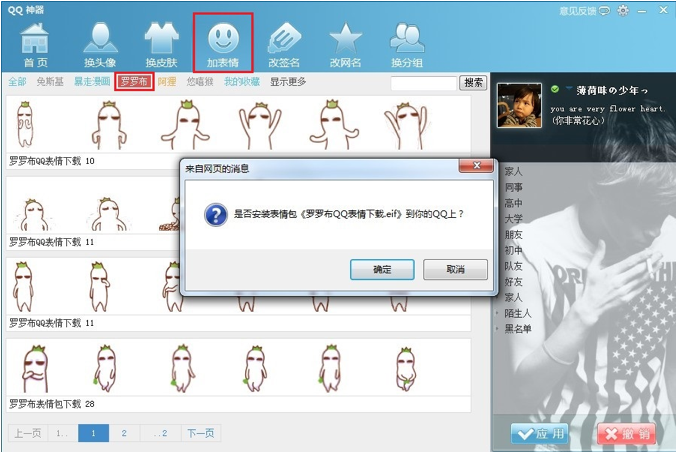Open the 换头像 avatar changer
Screen dimensions: 678x453
tap(100, 45)
